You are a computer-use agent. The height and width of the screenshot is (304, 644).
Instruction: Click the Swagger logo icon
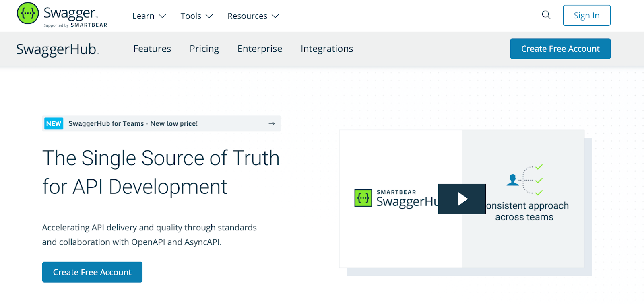point(28,13)
